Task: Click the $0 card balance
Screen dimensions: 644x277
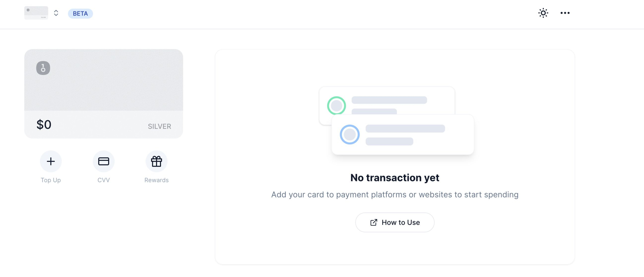Action: tap(44, 124)
